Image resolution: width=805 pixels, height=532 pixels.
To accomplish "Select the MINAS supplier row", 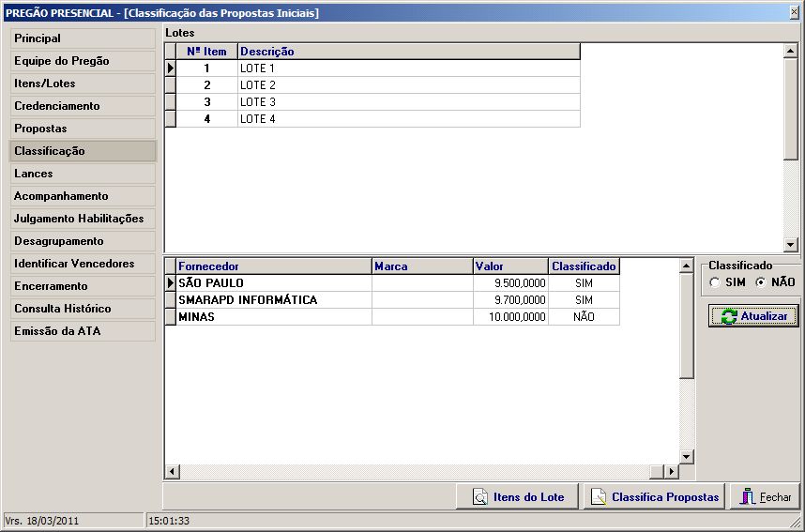I will tap(398, 317).
